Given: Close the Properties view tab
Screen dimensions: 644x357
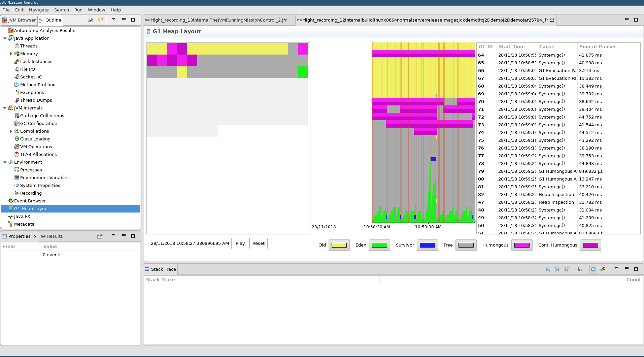Looking at the screenshot, I should point(35,236).
